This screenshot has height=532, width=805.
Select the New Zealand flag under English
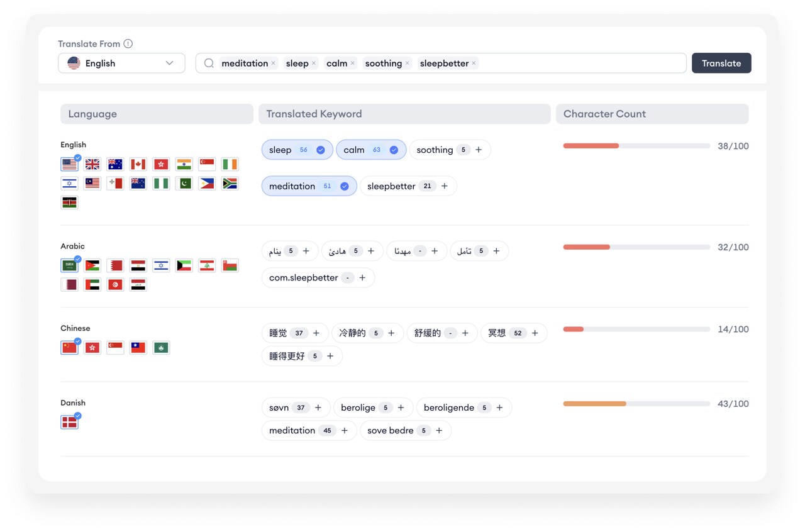point(138,184)
